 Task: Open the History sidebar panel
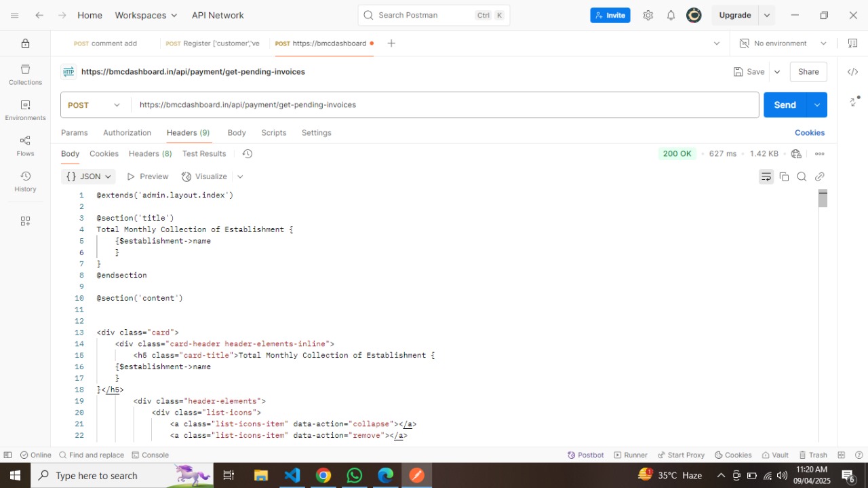click(25, 182)
